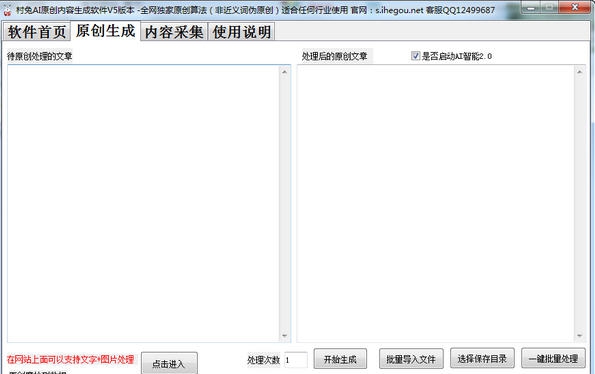Screen dimensions: 595x374
Task: Maximize the window
Action: (550, 7)
